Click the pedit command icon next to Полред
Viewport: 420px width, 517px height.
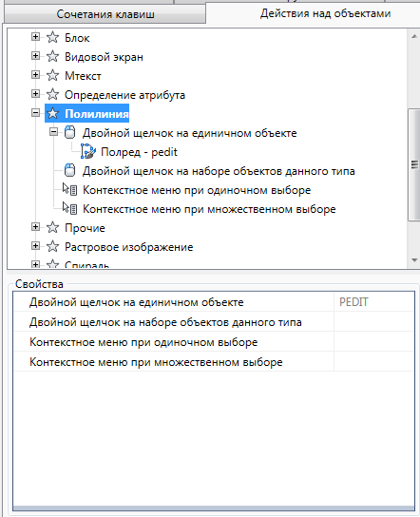coord(88,152)
